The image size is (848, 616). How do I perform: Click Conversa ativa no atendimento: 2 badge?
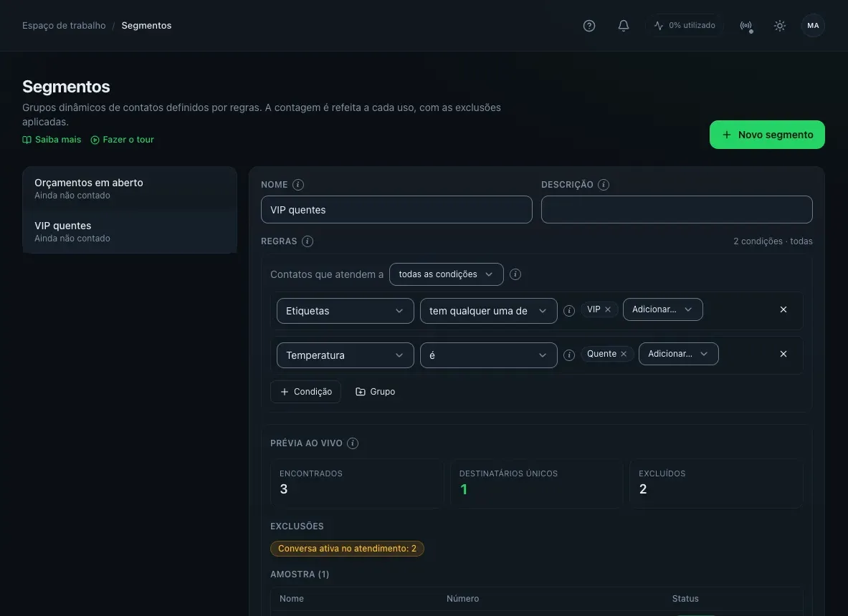(x=347, y=549)
